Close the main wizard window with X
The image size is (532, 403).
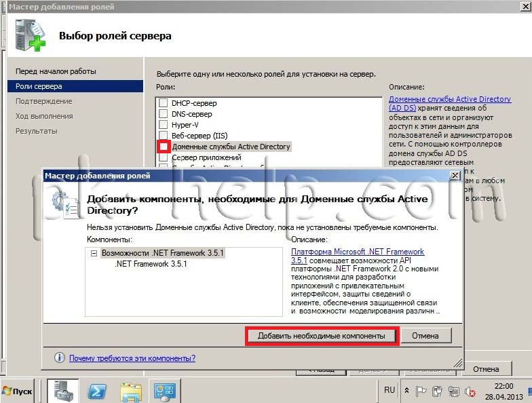point(525,7)
